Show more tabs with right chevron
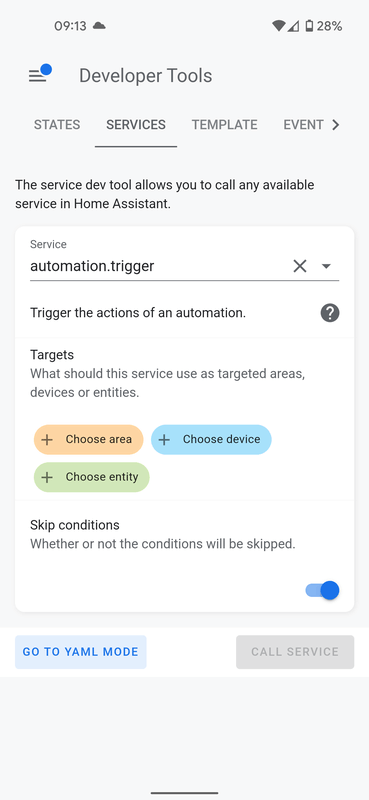 (x=335, y=125)
